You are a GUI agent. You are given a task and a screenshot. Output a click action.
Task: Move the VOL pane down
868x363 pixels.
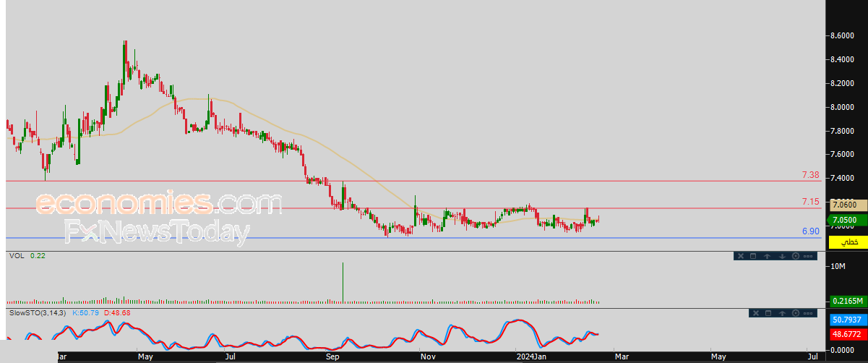[782, 256]
